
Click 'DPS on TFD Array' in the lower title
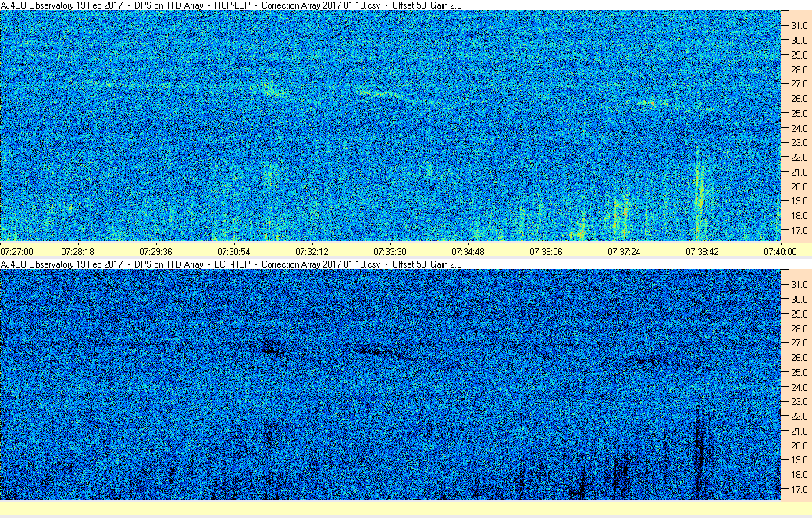click(169, 264)
